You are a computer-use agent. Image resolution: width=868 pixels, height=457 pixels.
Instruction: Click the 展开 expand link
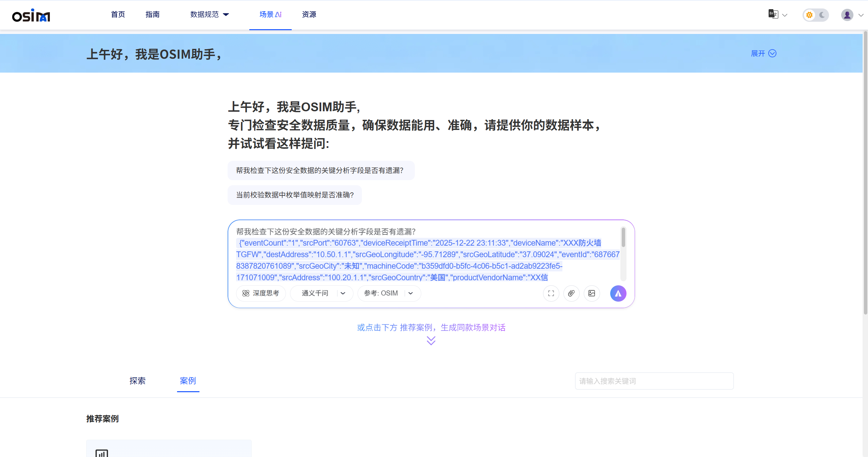coord(764,54)
